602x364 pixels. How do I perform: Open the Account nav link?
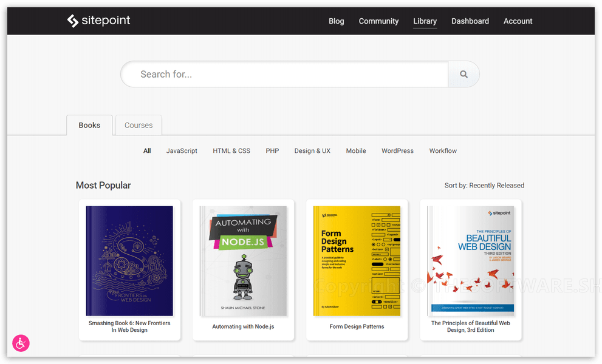click(x=518, y=21)
